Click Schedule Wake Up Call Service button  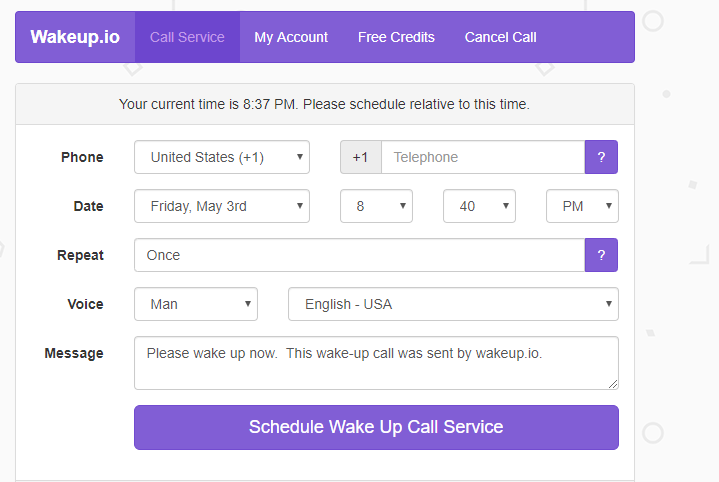tap(376, 427)
